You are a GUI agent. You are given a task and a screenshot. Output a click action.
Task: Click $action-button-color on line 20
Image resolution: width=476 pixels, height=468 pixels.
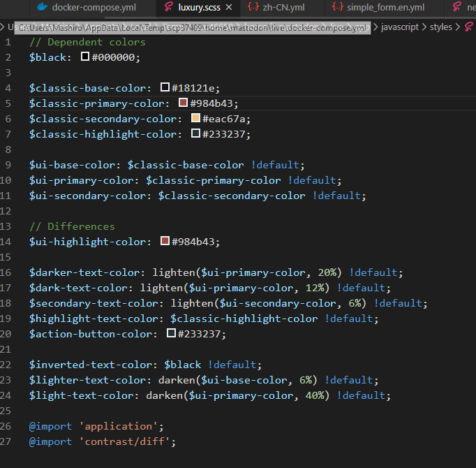90,334
